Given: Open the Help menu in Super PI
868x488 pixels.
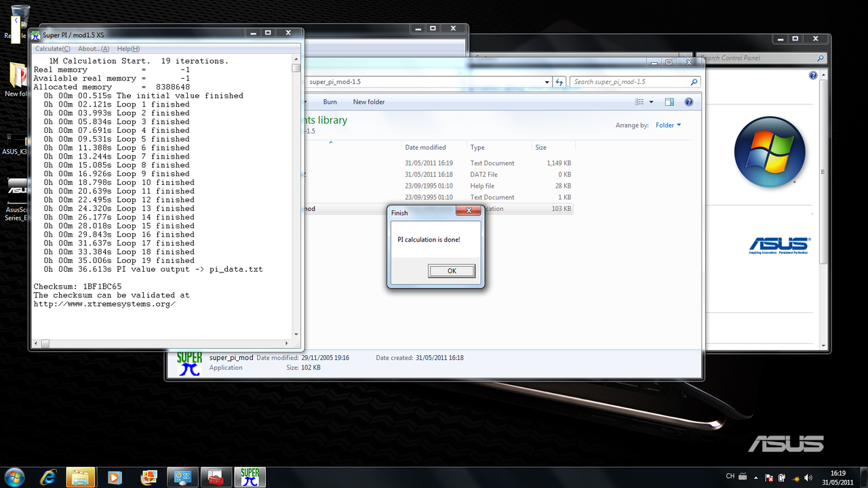Looking at the screenshot, I should pyautogui.click(x=128, y=49).
